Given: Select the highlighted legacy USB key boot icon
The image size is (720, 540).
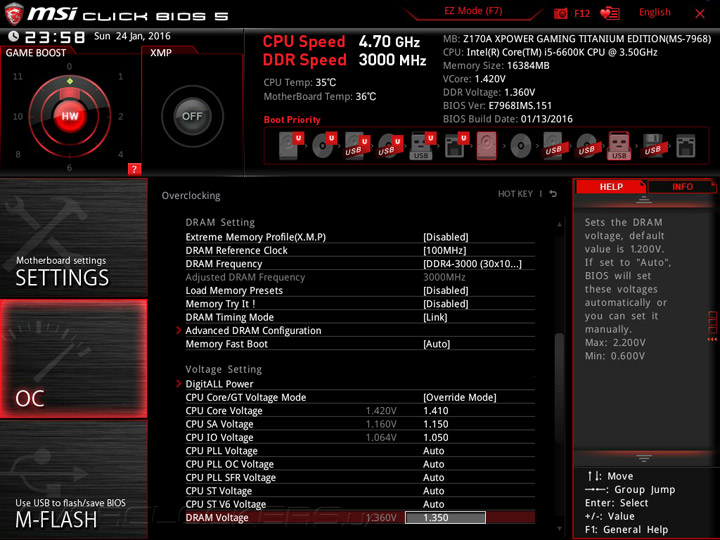Looking at the screenshot, I should pyautogui.click(x=619, y=146).
